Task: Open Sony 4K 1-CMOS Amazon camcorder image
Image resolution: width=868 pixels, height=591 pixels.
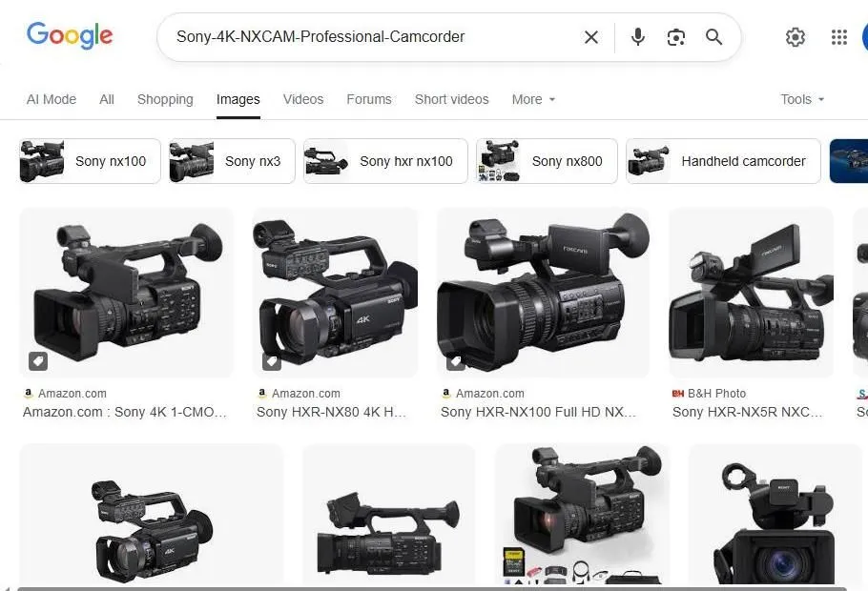Action: coord(126,293)
